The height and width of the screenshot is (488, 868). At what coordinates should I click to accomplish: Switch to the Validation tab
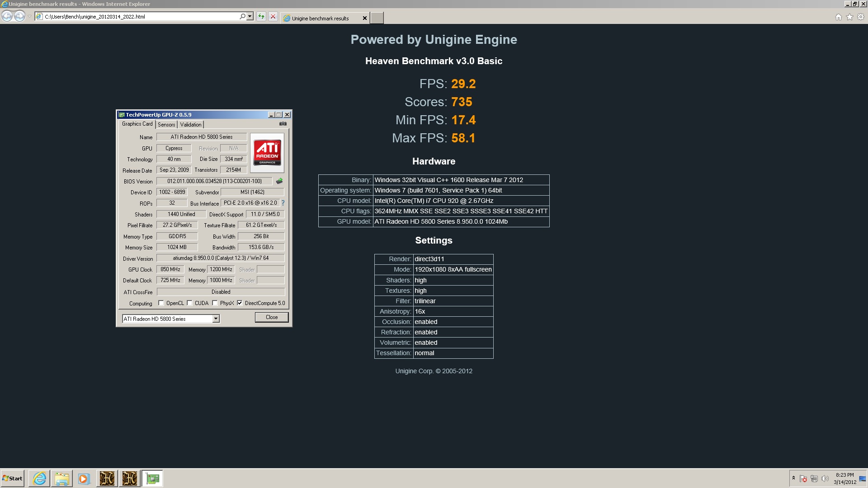tap(191, 125)
